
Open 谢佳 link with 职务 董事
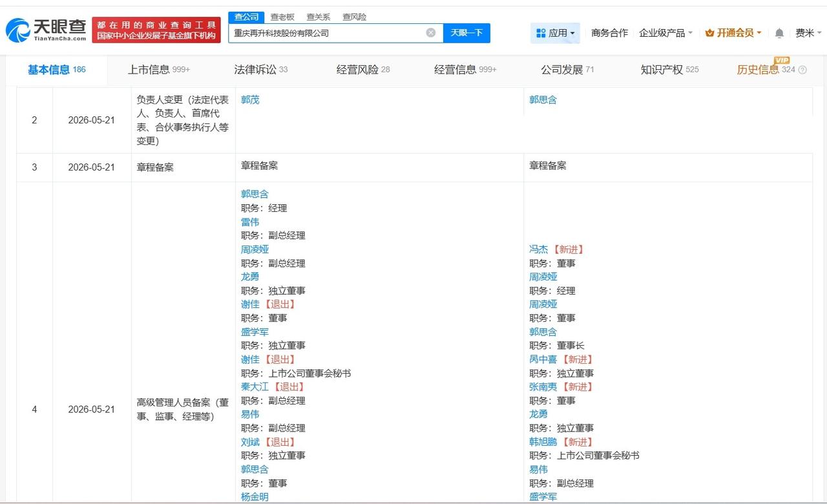250,304
